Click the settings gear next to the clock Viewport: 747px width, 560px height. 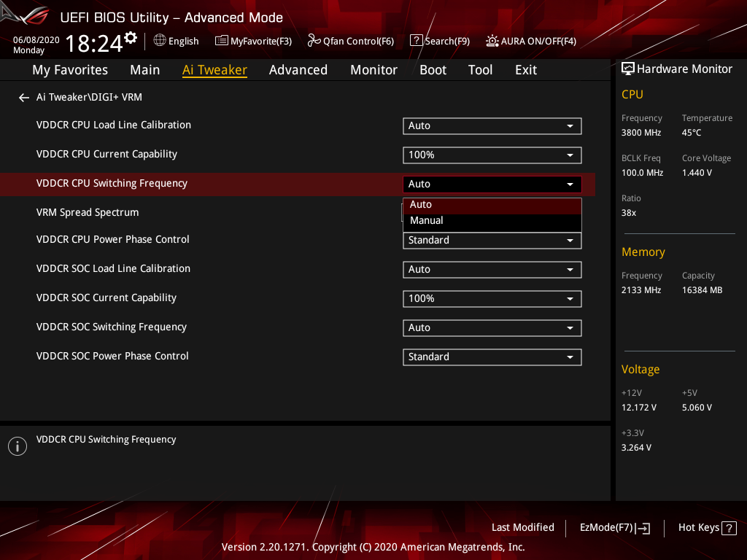tap(131, 37)
